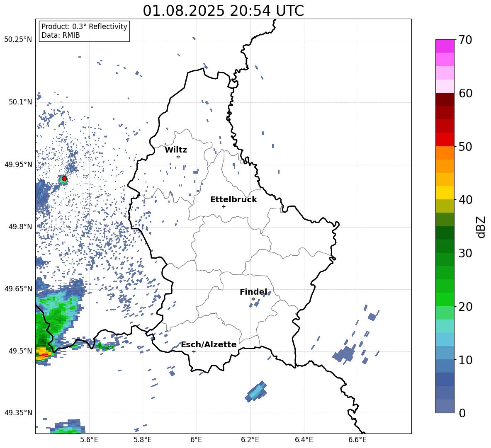Select the Wiltz label text
Screen dimensions: 491x448
tap(176, 150)
